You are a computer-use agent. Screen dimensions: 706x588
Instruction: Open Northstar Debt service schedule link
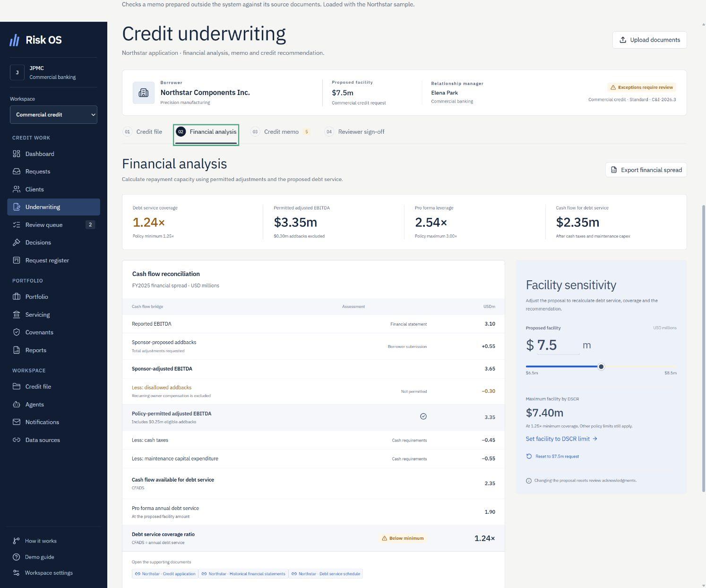tap(326, 574)
